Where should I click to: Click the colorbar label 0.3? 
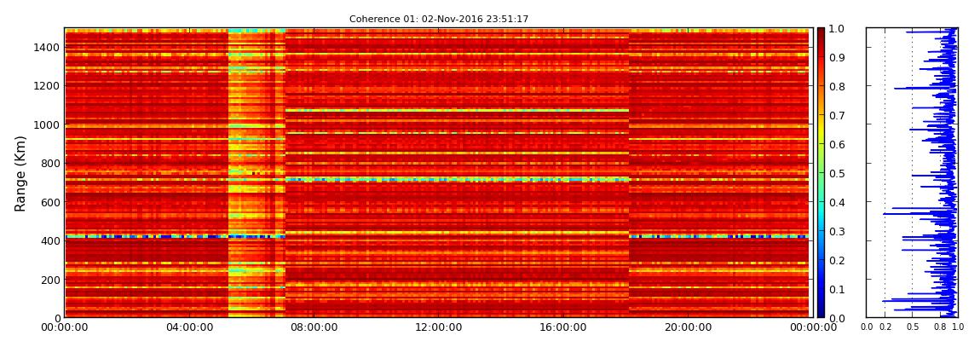pos(836,231)
